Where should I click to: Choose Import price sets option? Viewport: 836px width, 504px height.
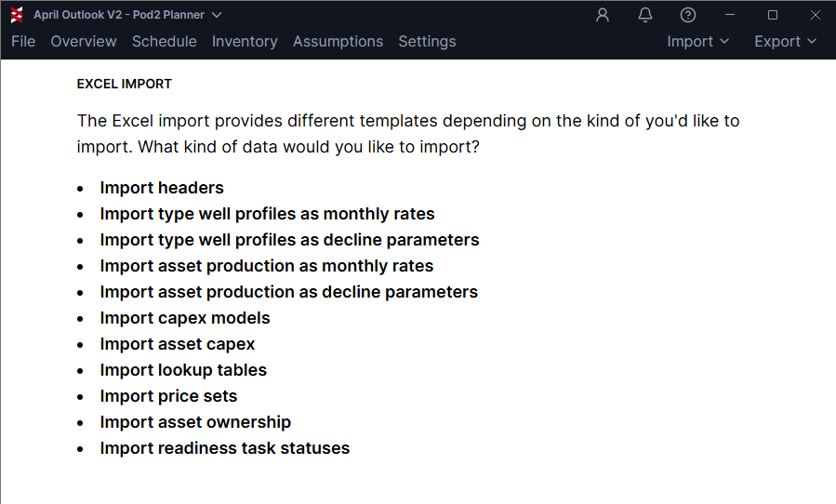point(168,396)
